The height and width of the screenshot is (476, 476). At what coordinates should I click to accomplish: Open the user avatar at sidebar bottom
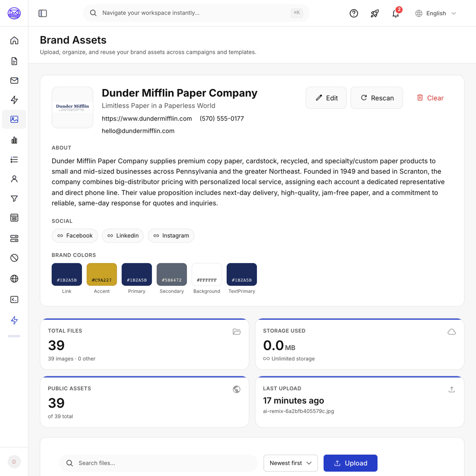[x=14, y=462]
